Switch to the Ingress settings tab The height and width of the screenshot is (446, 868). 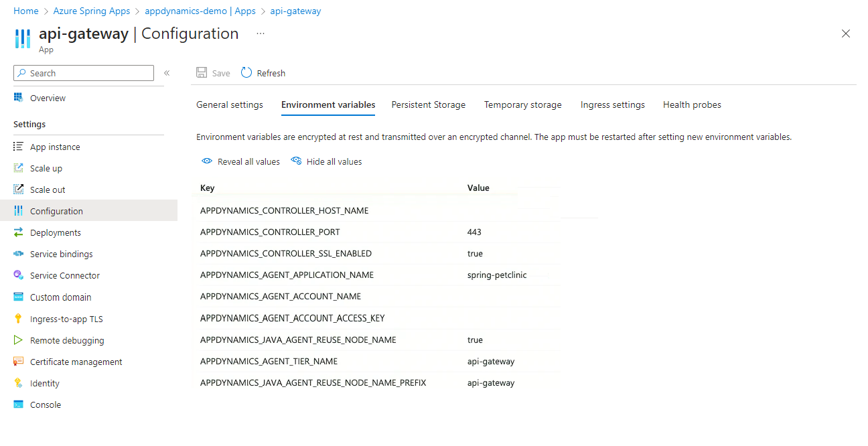[613, 104]
